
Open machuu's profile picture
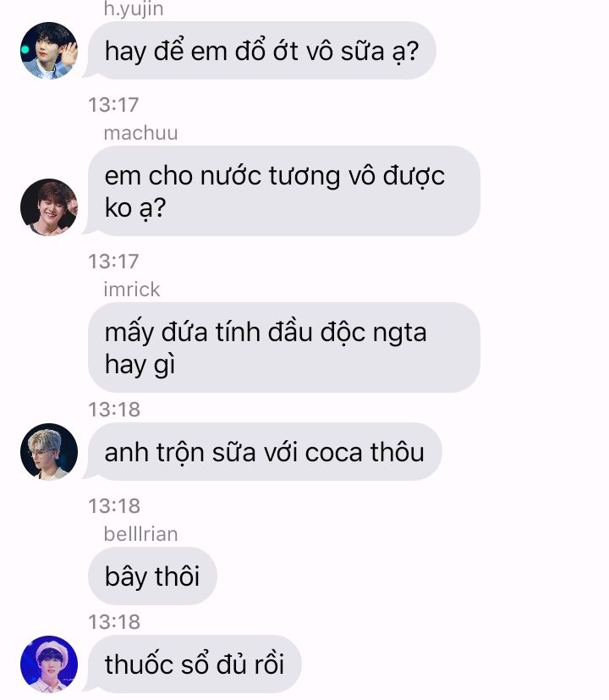(49, 207)
